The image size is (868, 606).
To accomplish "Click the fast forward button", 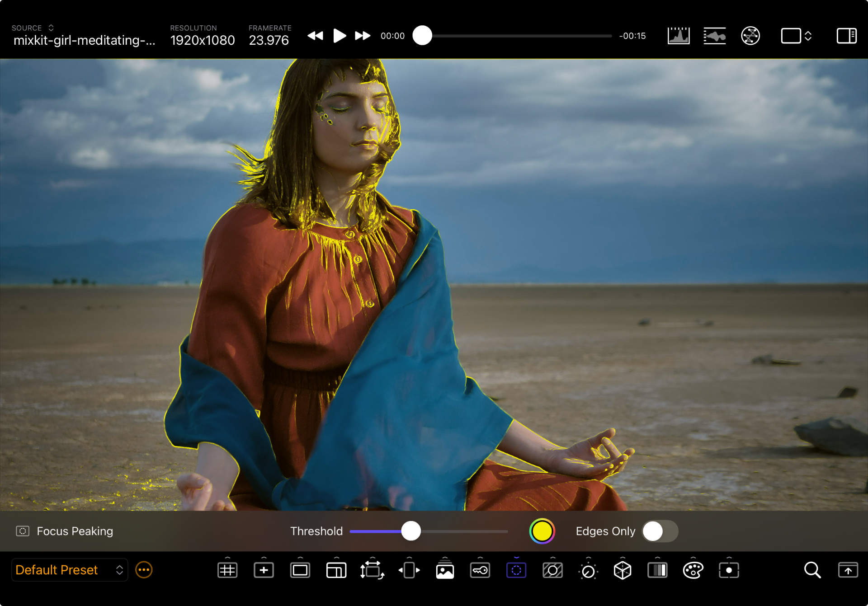I will [x=362, y=36].
